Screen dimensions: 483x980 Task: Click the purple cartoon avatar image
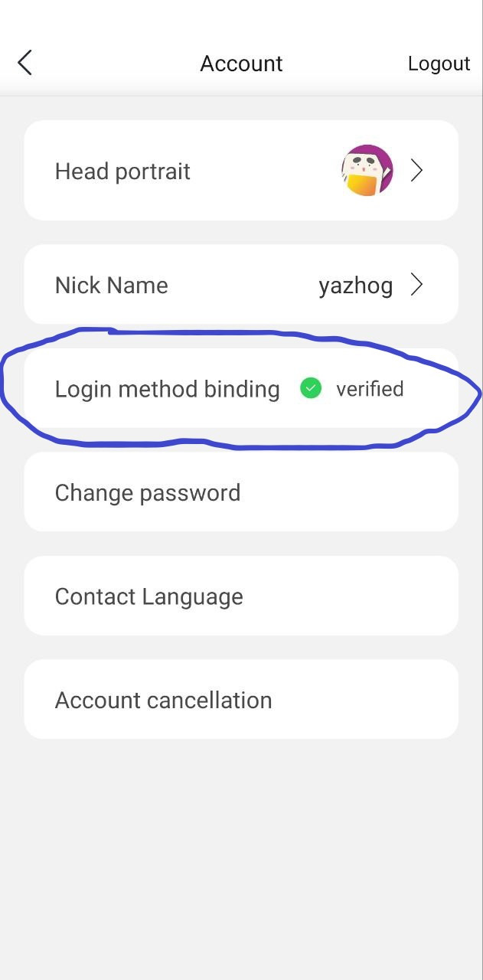tap(367, 170)
